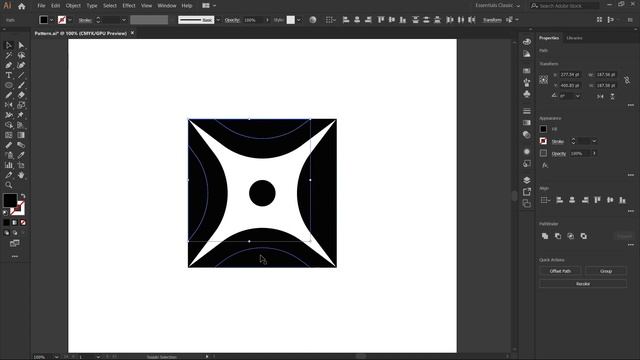Click Fill color swatch in Appearance
This screenshot has height=360, width=640.
point(543,129)
